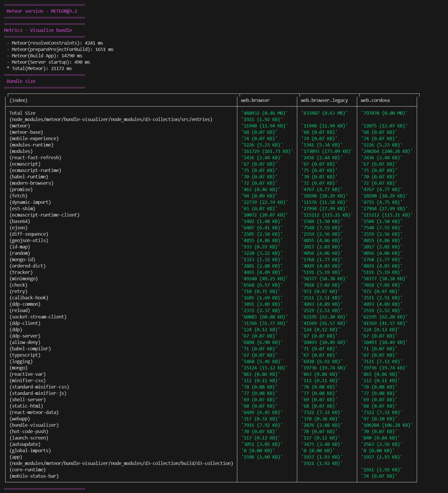The image size is (448, 493).
Task: Select the '(mobile-status-bar)' row label
Action: [x=34, y=476]
